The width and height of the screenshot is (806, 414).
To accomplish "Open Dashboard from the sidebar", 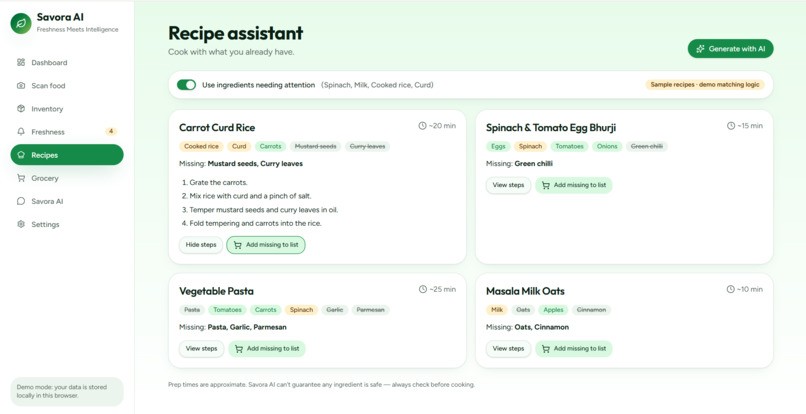I will click(x=67, y=62).
